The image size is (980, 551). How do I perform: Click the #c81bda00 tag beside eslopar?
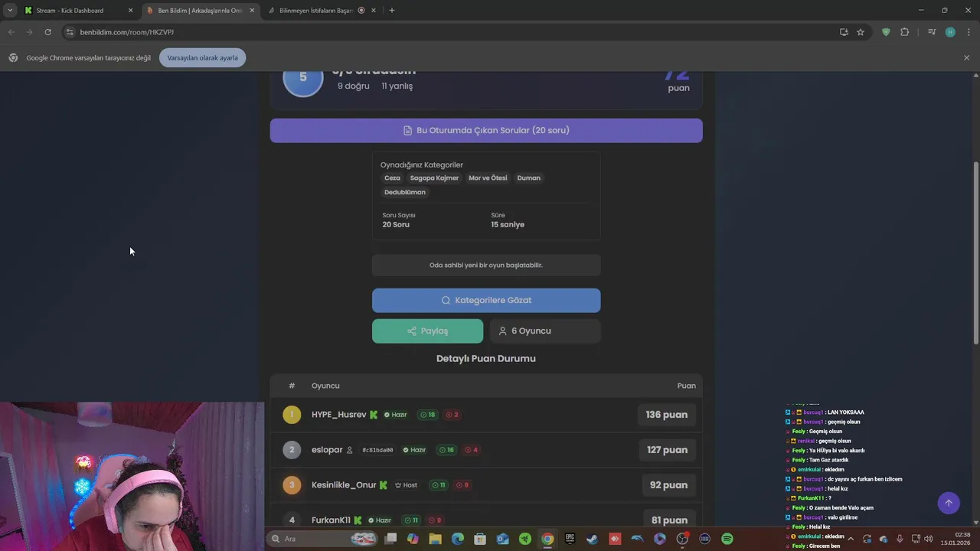[x=377, y=450]
